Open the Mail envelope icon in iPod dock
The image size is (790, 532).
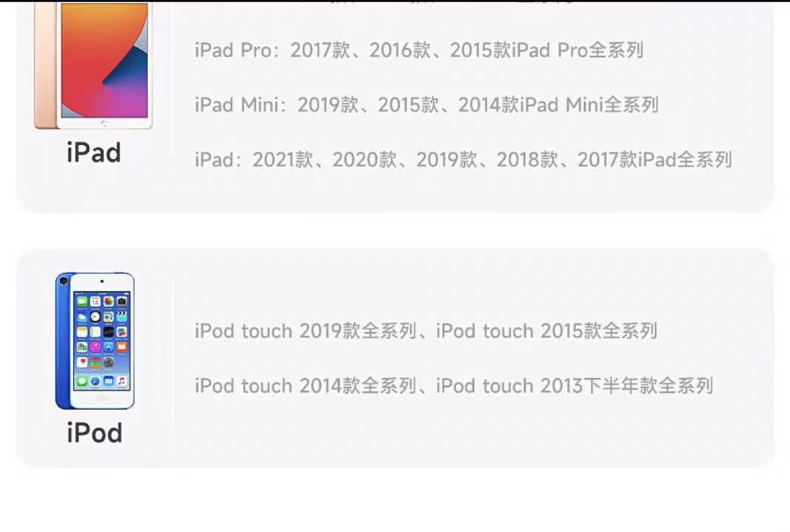(109, 381)
